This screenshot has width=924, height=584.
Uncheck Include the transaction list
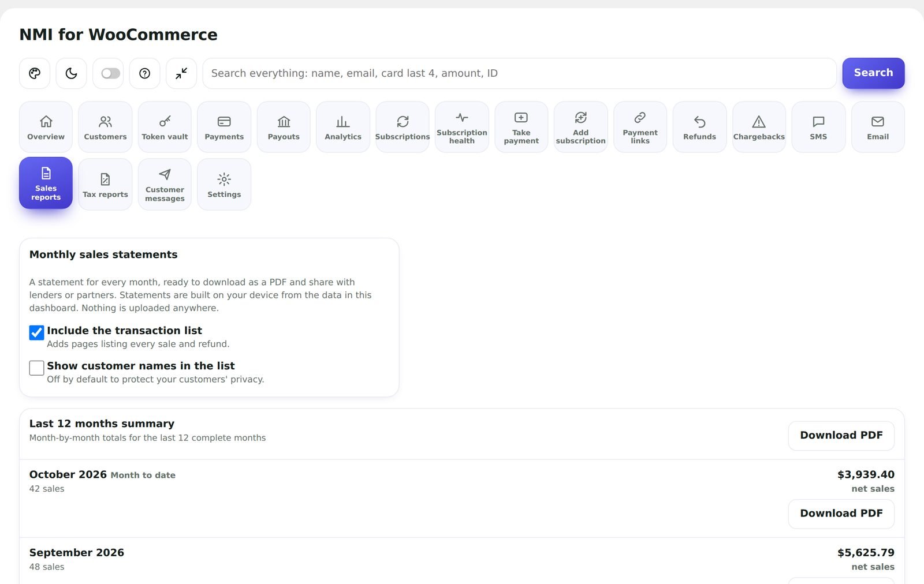click(36, 332)
